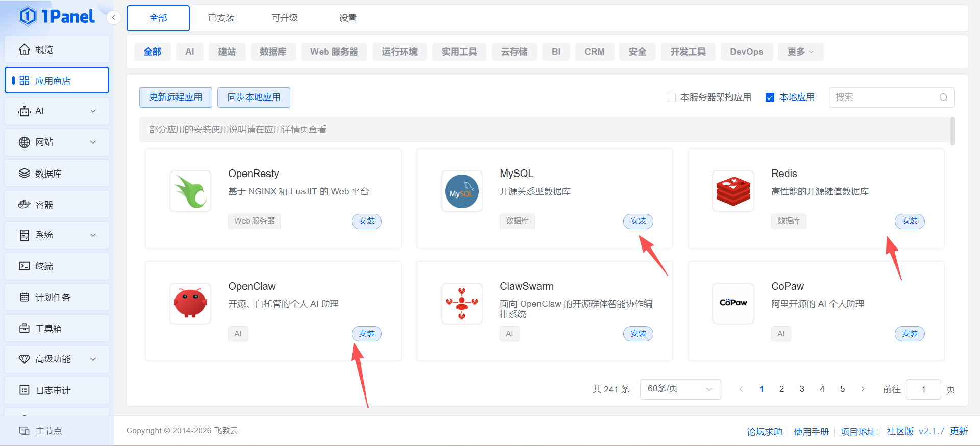Filter by 建站 category
This screenshot has width=980, height=446.
point(227,52)
